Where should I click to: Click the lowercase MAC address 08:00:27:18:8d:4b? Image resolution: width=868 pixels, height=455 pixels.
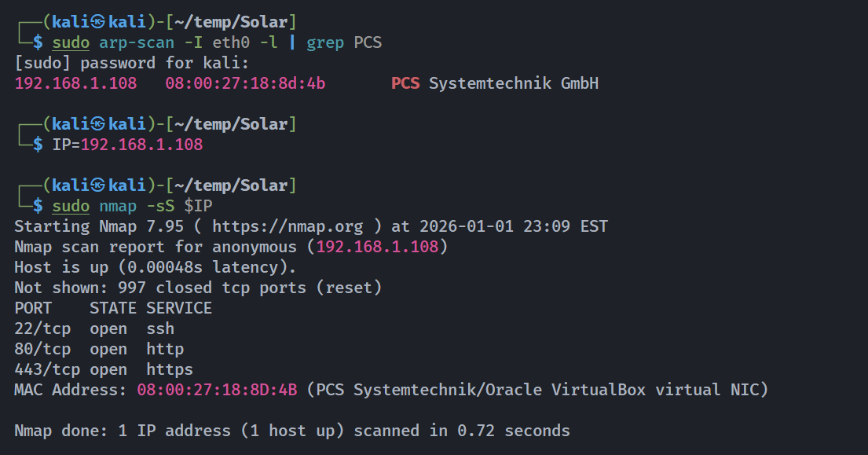(x=245, y=83)
